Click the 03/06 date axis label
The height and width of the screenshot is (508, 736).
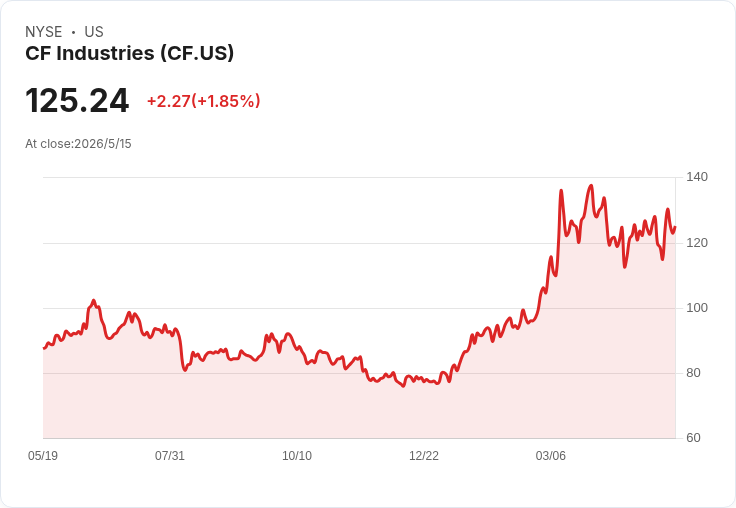click(x=551, y=455)
